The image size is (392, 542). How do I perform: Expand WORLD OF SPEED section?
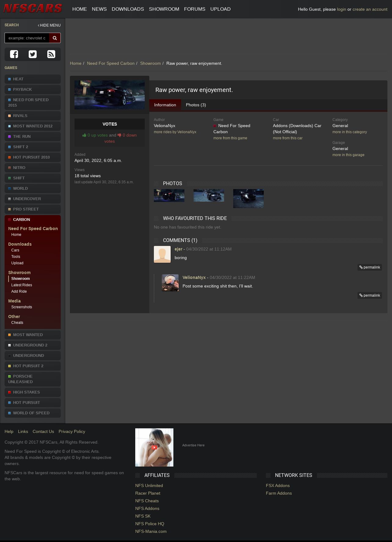(33, 413)
